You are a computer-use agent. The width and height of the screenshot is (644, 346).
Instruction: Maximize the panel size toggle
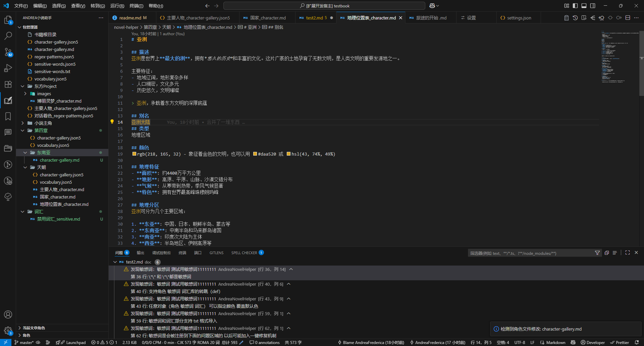tap(628, 252)
